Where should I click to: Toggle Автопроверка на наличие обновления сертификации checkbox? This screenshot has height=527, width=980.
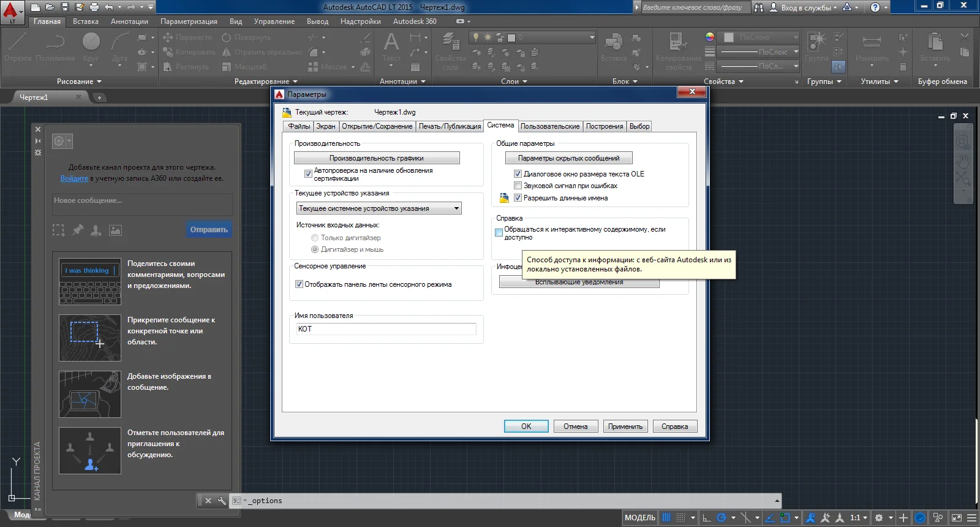[308, 174]
